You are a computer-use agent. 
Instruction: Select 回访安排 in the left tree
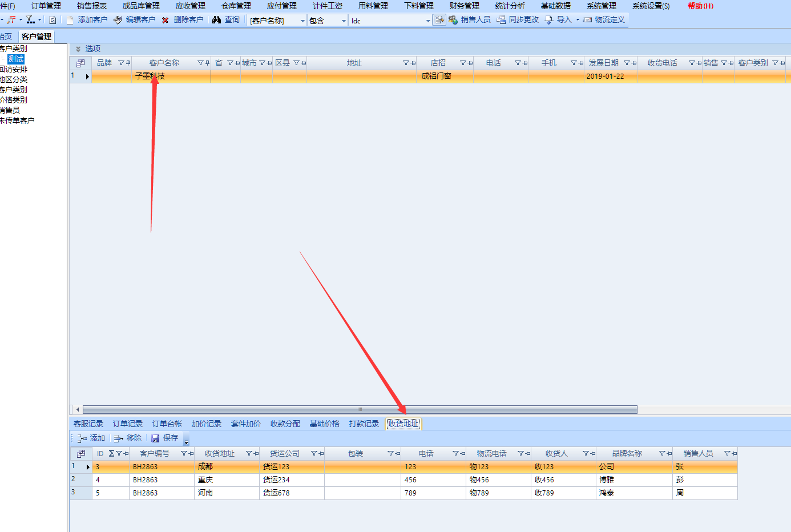tap(14, 69)
